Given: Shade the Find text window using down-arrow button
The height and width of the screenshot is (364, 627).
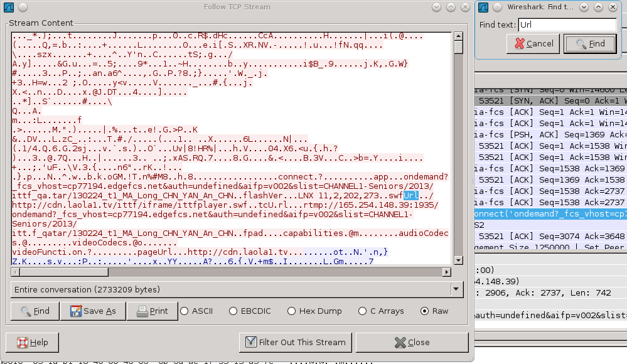Looking at the screenshot, I should pyautogui.click(x=584, y=7).
